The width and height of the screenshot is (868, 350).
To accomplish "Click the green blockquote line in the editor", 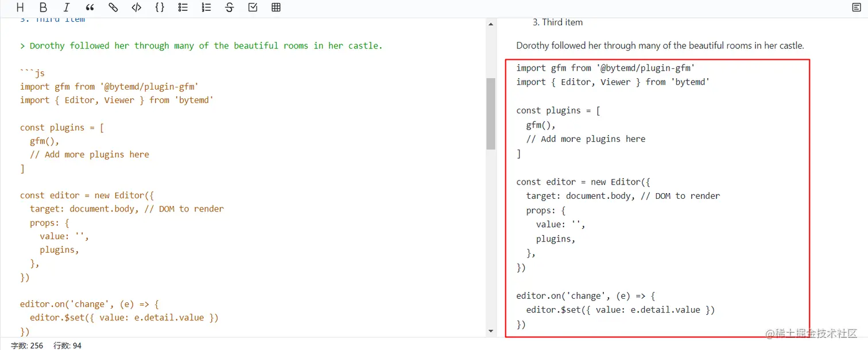I will (201, 46).
